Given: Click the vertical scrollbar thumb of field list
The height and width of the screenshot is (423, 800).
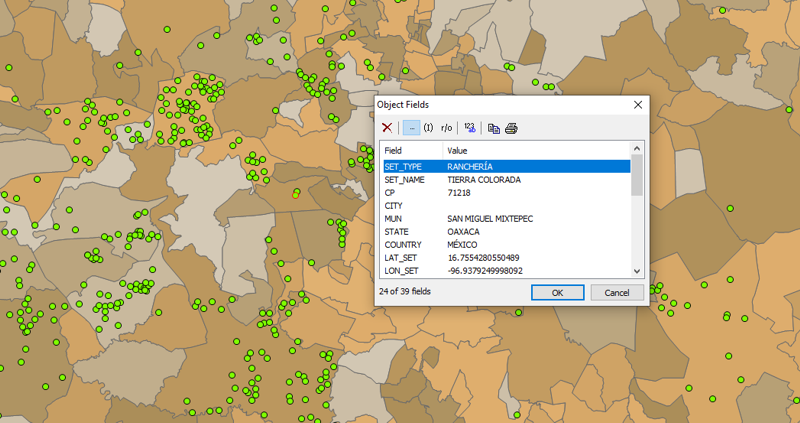Looking at the screenshot, I should pyautogui.click(x=637, y=175).
